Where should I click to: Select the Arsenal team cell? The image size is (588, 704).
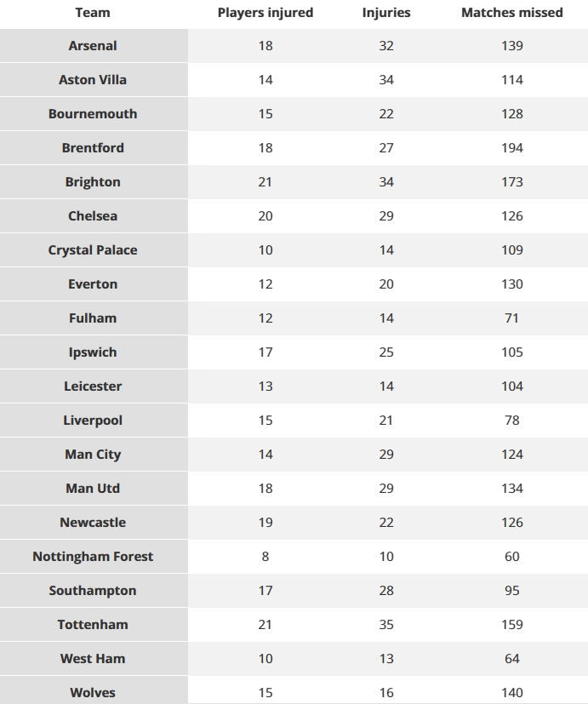tap(94, 46)
